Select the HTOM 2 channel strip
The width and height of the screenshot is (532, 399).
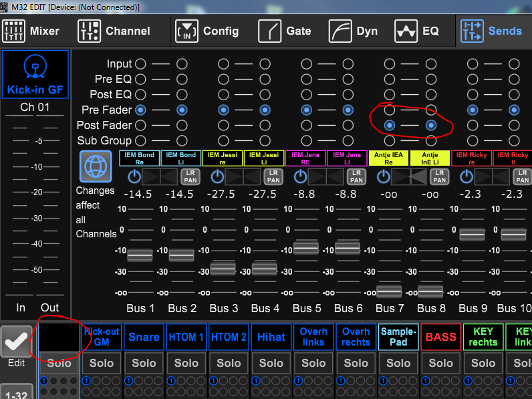[229, 337]
